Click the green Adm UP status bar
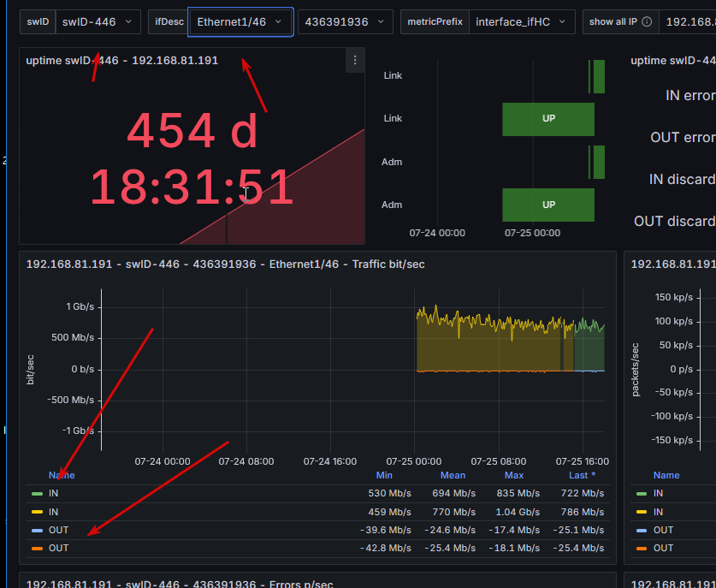The image size is (716, 588). point(548,205)
